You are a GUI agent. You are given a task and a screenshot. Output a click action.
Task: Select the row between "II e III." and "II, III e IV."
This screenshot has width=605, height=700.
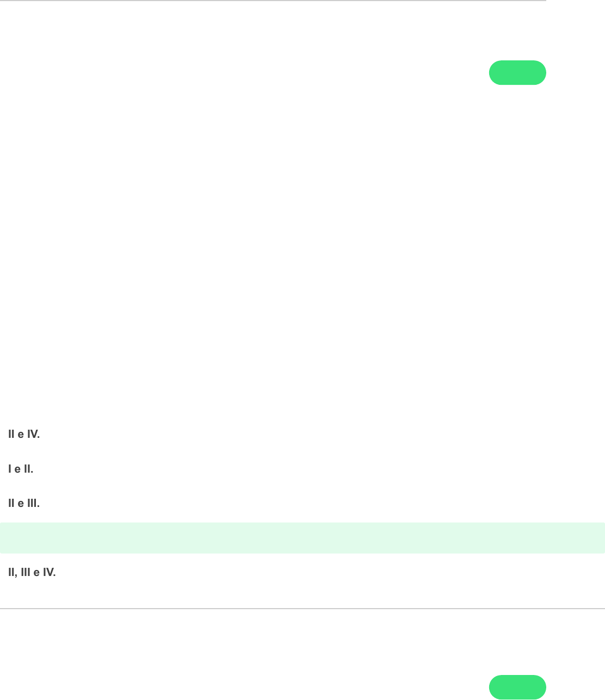(302, 538)
